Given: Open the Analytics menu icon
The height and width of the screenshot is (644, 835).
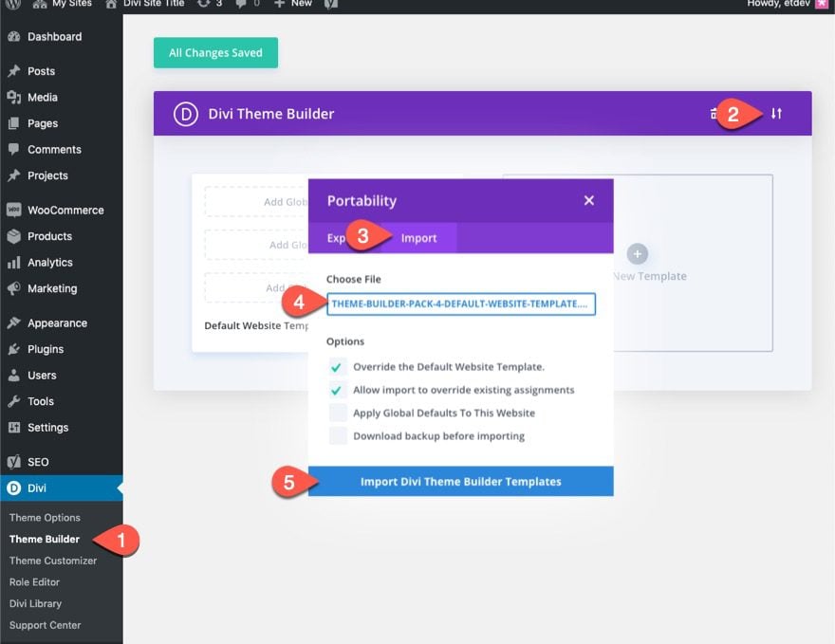Looking at the screenshot, I should [13, 263].
